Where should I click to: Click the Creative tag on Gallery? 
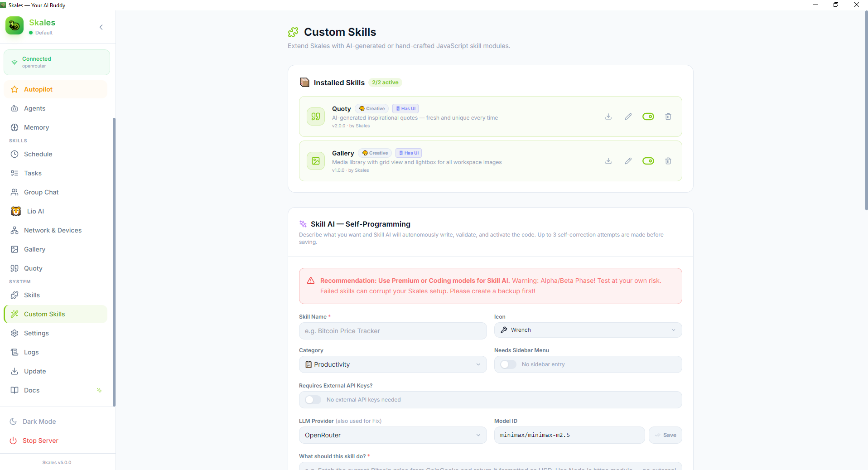pyautogui.click(x=375, y=153)
